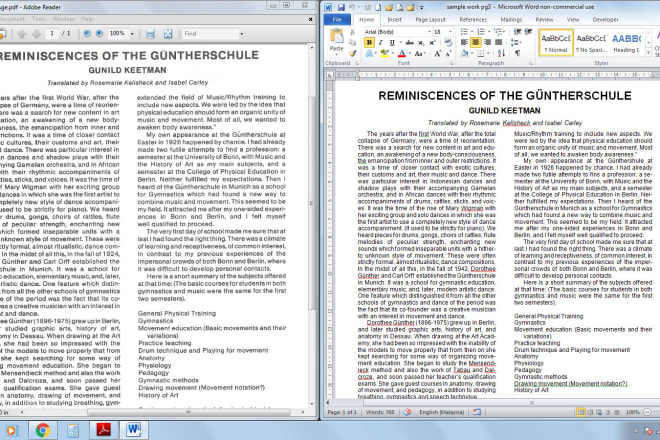Apply the No Spacing style
Viewport: 660px width, 440px height.
591,43
